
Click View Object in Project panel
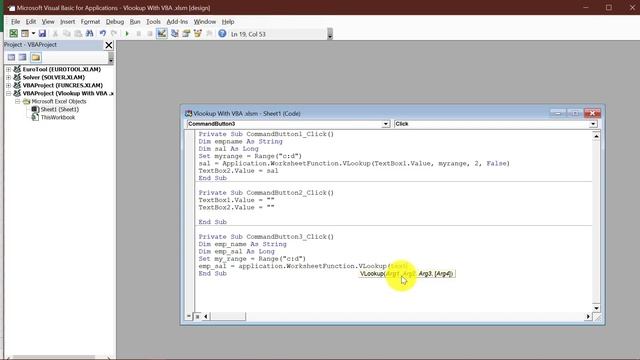pos(23,58)
